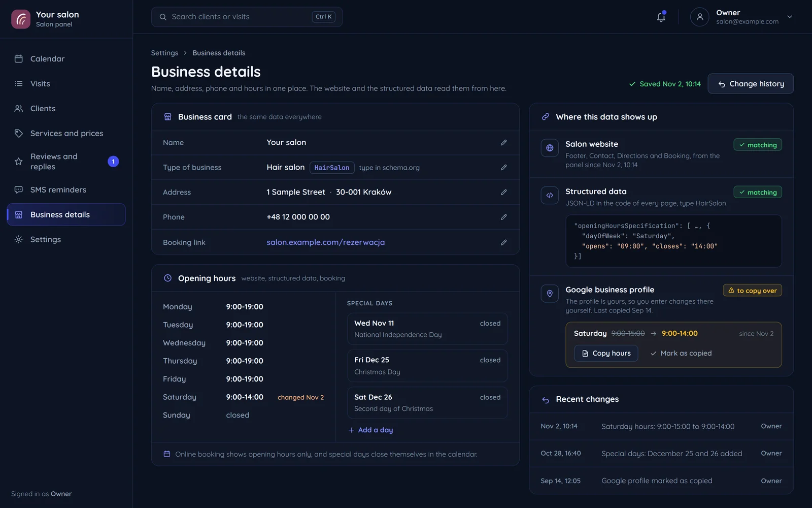Click the Reviews unread count badge
The width and height of the screenshot is (812, 508).
pyautogui.click(x=113, y=162)
